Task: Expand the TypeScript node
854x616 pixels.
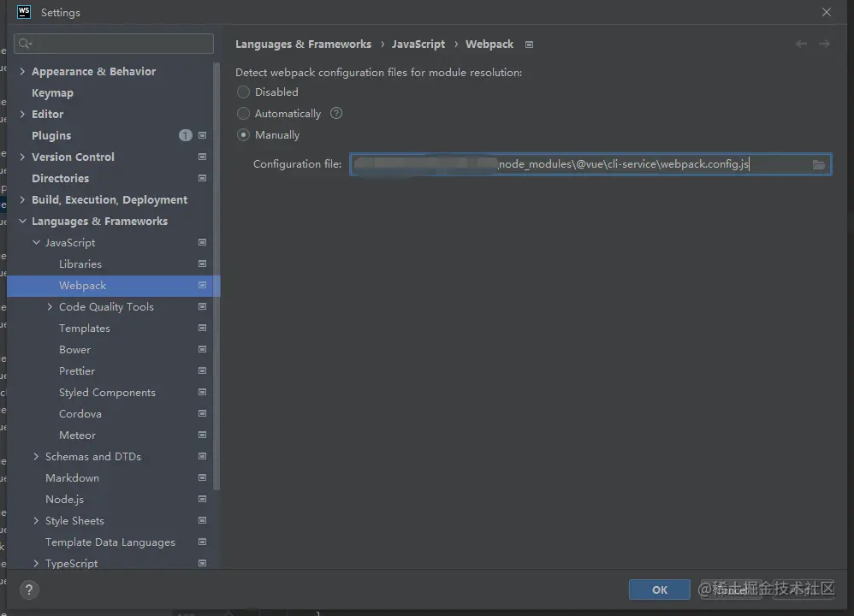Action: (x=36, y=563)
